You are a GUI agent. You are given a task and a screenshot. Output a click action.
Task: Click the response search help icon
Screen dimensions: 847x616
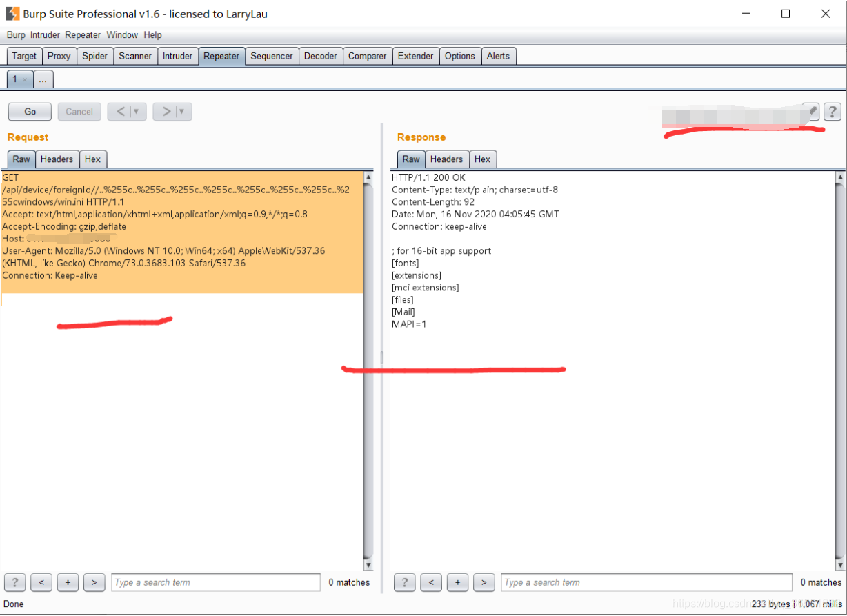(x=405, y=582)
